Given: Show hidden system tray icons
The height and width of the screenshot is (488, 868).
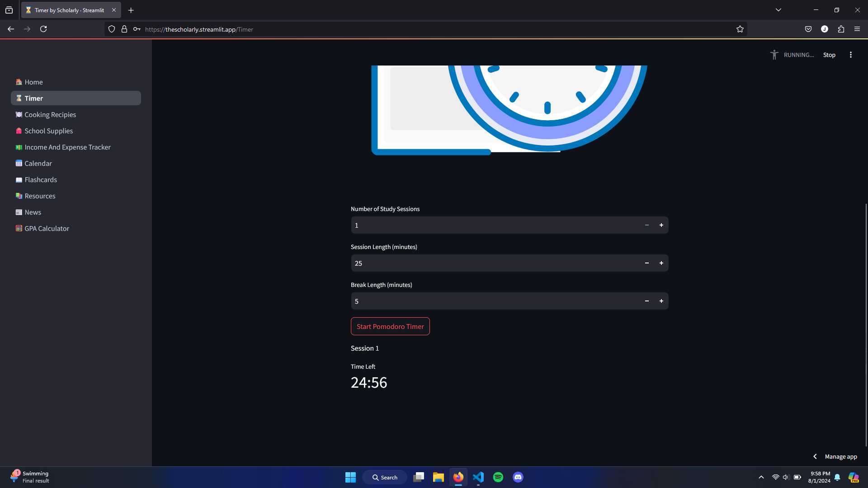Looking at the screenshot, I should coord(761,477).
